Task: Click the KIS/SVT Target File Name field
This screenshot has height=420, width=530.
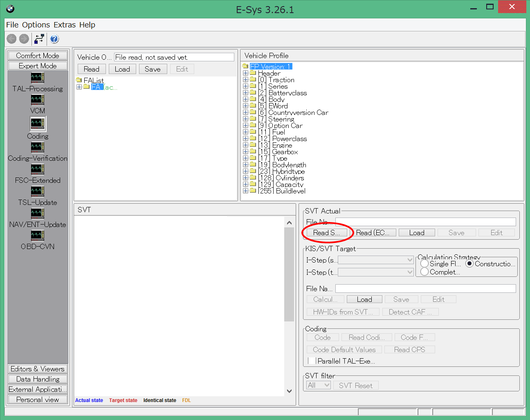Action: [x=426, y=288]
